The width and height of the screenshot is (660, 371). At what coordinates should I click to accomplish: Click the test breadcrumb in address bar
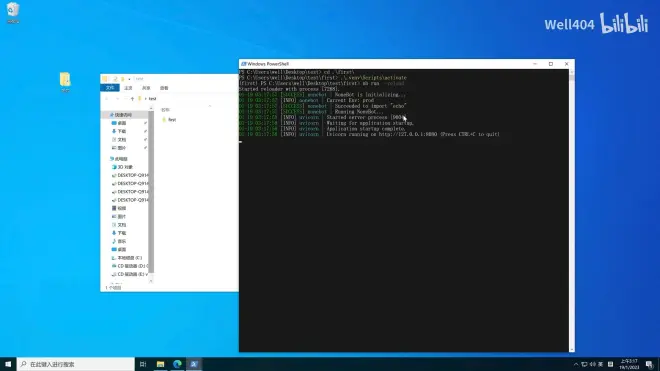pyautogui.click(x=152, y=99)
